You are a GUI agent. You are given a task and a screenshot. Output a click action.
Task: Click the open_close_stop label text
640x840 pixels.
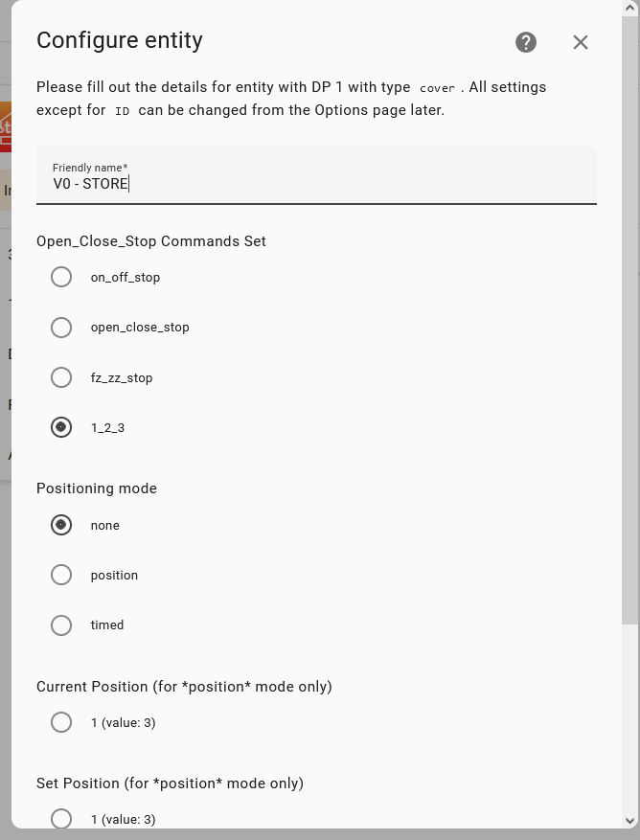coord(140,328)
